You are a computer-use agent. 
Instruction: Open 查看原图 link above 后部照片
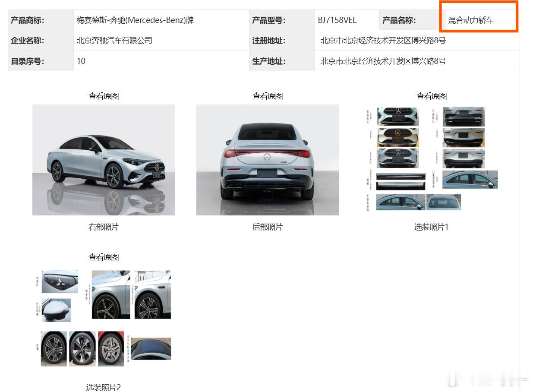268,96
